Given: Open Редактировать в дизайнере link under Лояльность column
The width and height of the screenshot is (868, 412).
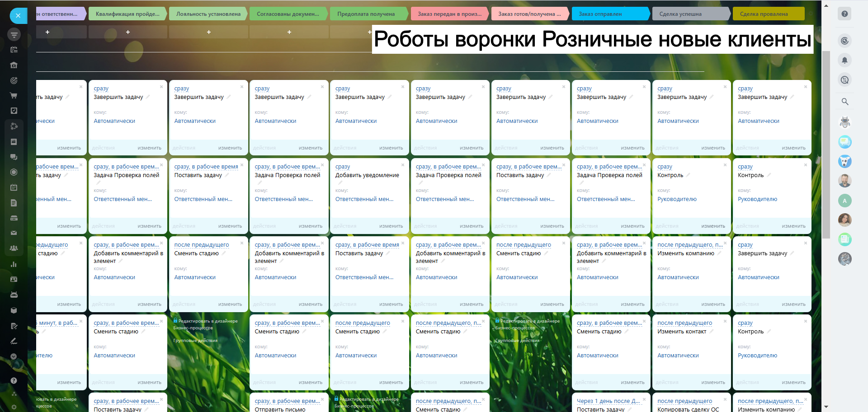Looking at the screenshot, I should click(x=205, y=324).
